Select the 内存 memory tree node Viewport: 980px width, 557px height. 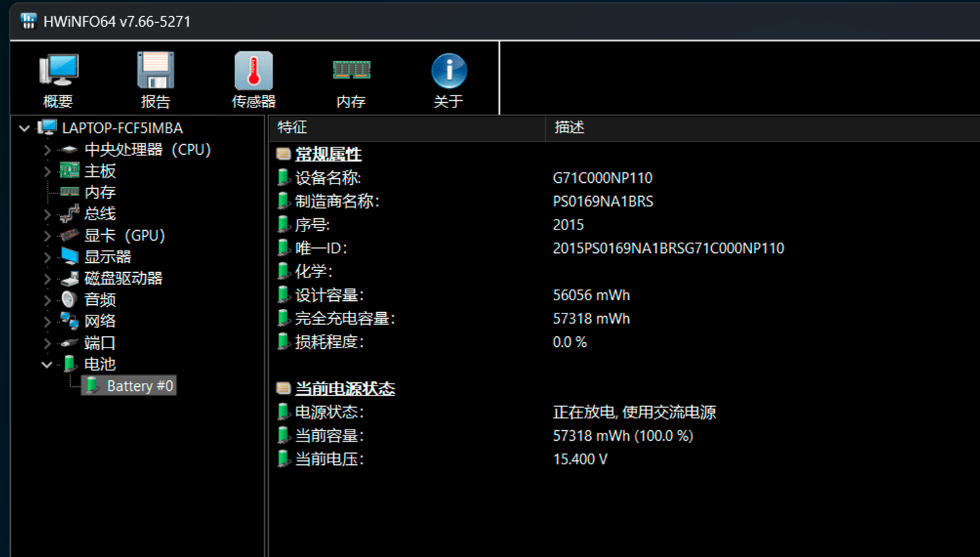coord(99,193)
